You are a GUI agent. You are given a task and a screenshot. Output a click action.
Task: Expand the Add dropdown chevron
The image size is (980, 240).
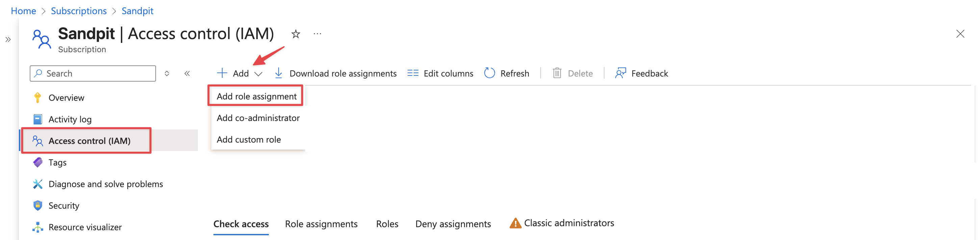pos(258,74)
